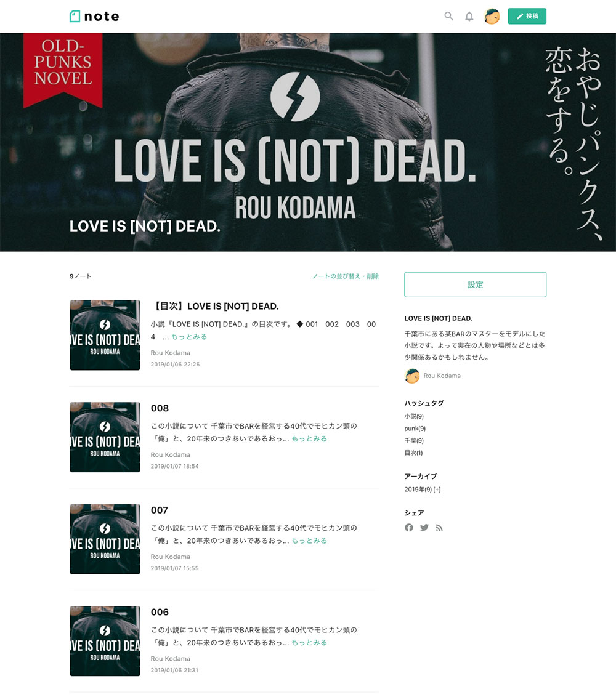The width and height of the screenshot is (616, 697).
Task: Expand もっとみる on the 008 note
Action: (309, 439)
